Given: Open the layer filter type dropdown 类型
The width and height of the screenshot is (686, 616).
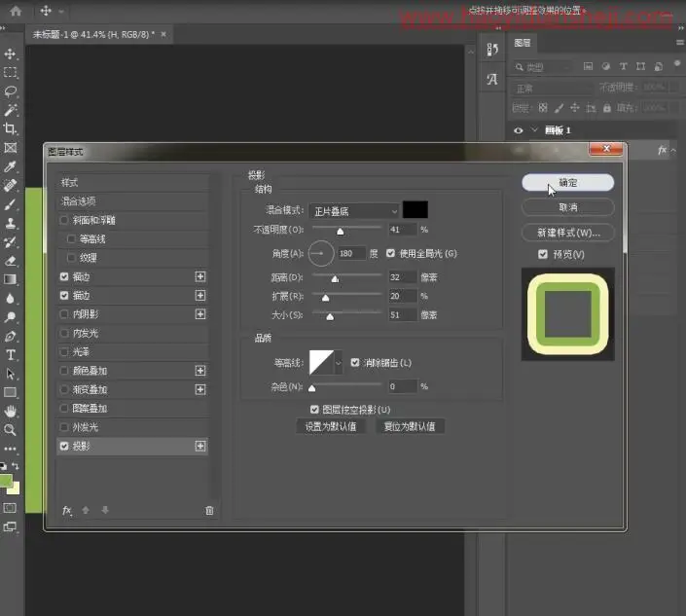Looking at the screenshot, I should pyautogui.click(x=543, y=67).
